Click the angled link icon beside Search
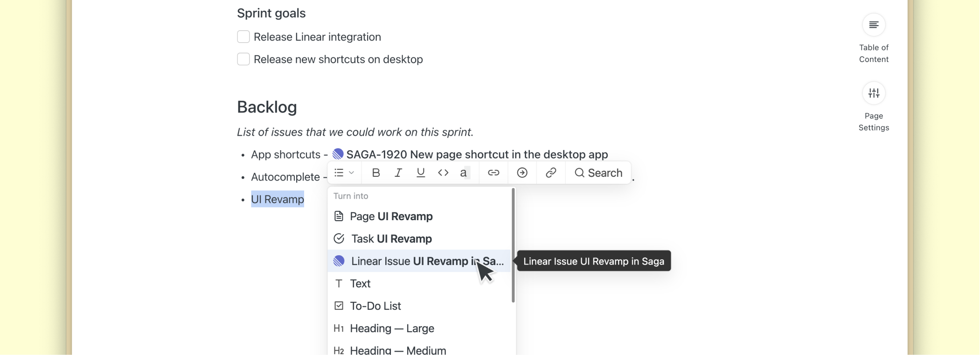Viewport: 980px width, 355px height. pyautogui.click(x=551, y=173)
